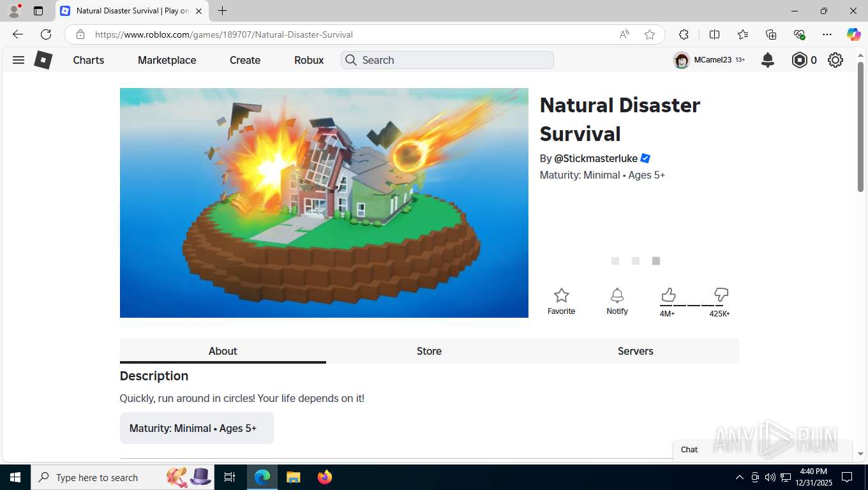Switch to the Store tab

(x=429, y=351)
